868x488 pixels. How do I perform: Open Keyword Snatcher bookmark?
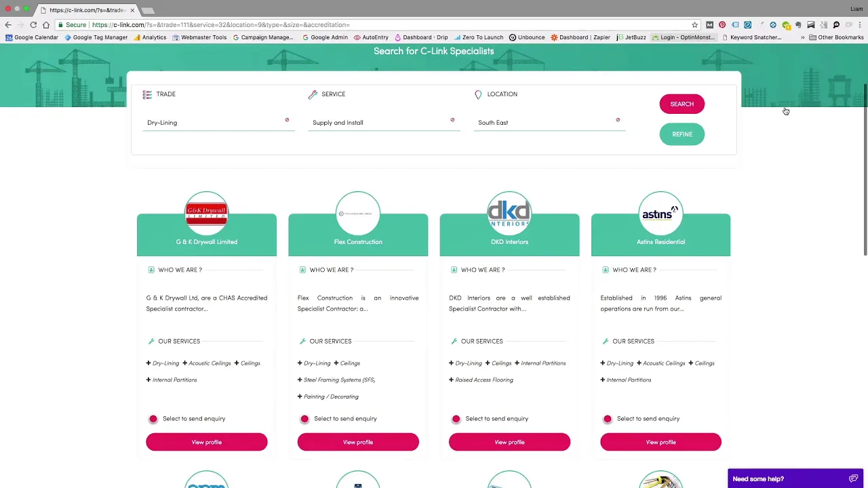[x=751, y=37]
